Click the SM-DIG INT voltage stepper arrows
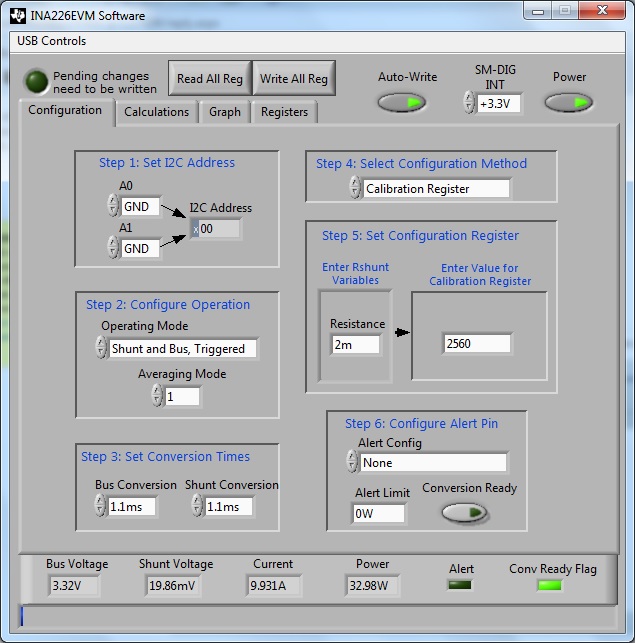Image resolution: width=635 pixels, height=643 pixels. tap(469, 103)
